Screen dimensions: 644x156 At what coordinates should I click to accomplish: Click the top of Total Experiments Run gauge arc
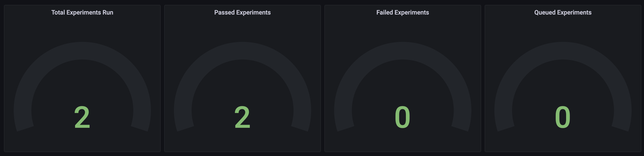tap(82, 51)
